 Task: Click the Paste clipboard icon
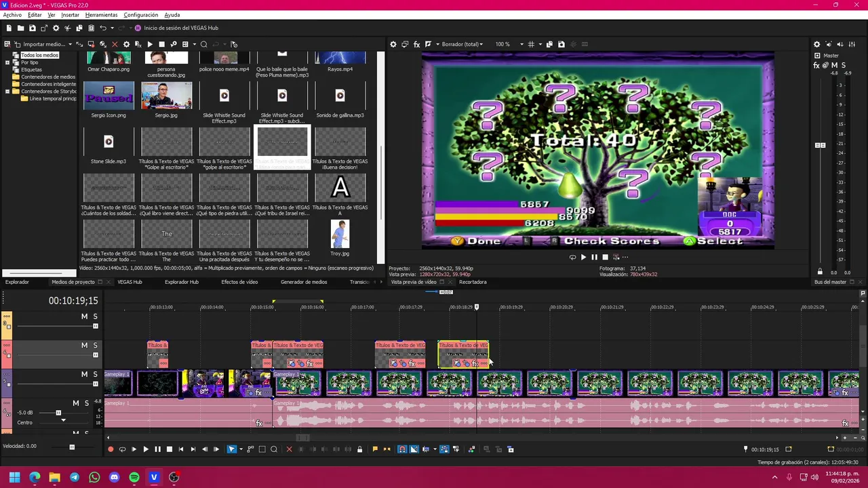coord(92,28)
